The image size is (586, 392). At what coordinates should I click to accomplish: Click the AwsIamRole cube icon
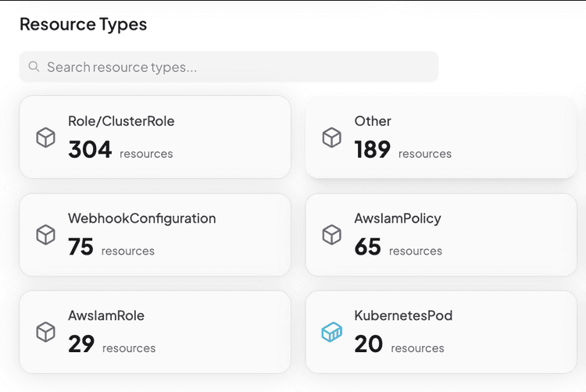[x=45, y=332]
